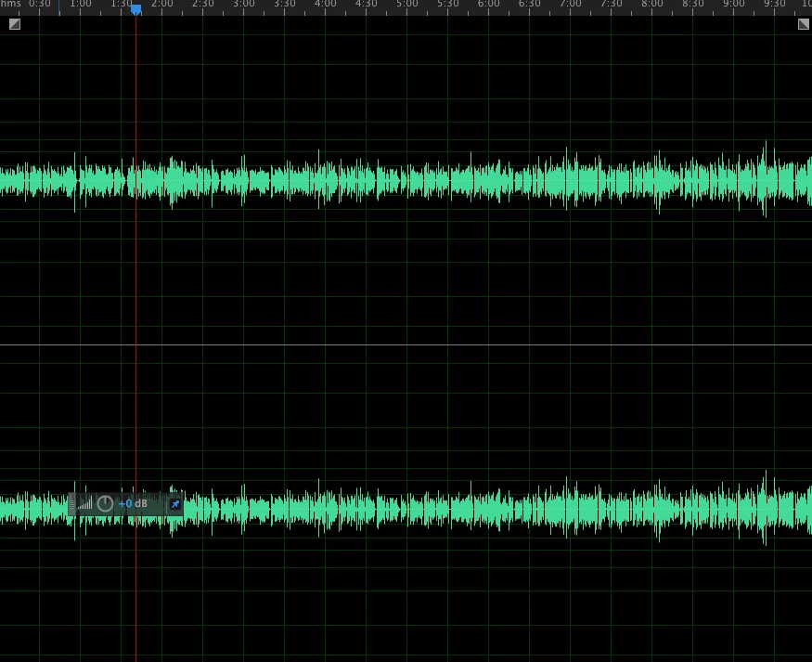Click the 6:00 mark on the time ruler
Image resolution: width=812 pixels, height=662 pixels.
click(489, 4)
